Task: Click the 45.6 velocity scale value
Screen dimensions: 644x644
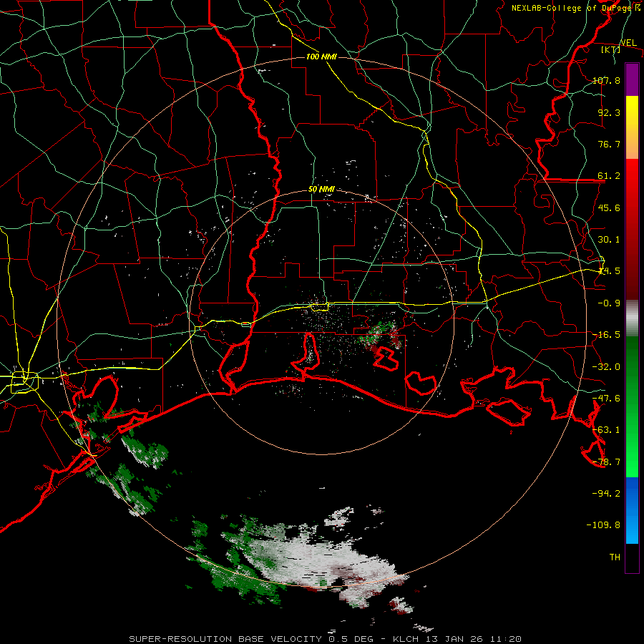Action: pos(609,208)
